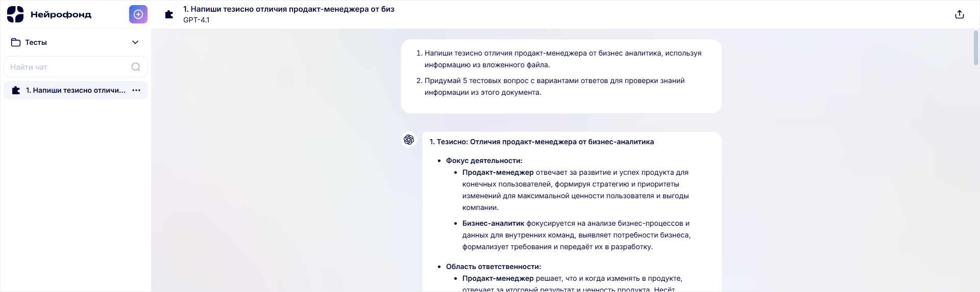
Task: Click the Нейрофонд logo icon
Action: [15, 14]
